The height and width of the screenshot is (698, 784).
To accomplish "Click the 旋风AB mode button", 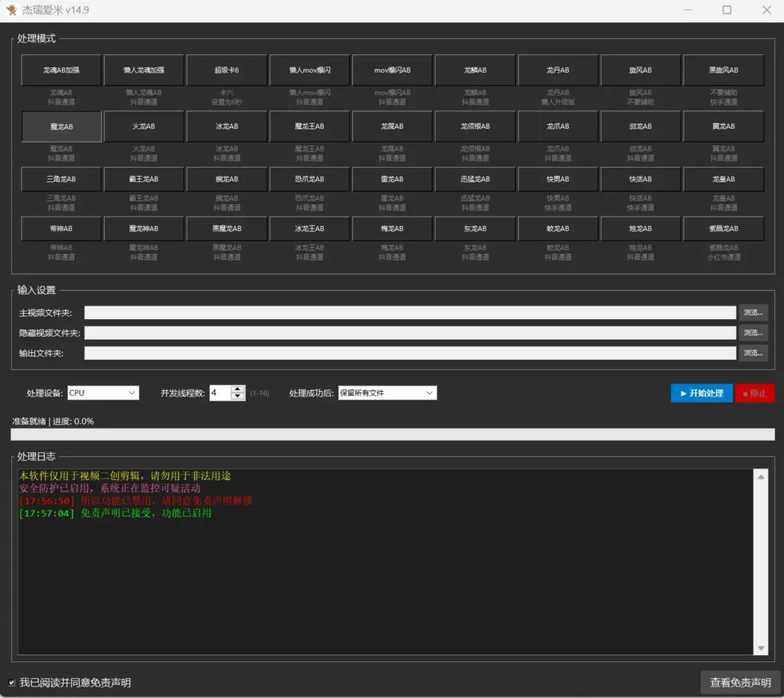I will click(x=641, y=70).
